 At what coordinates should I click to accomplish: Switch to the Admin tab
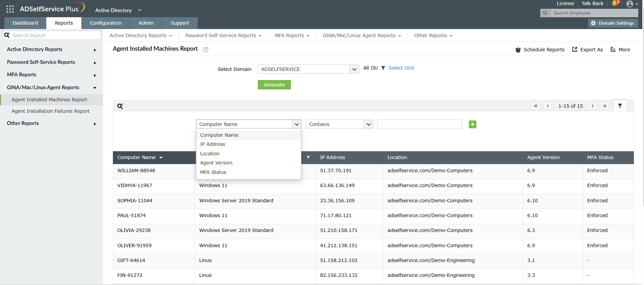click(146, 23)
